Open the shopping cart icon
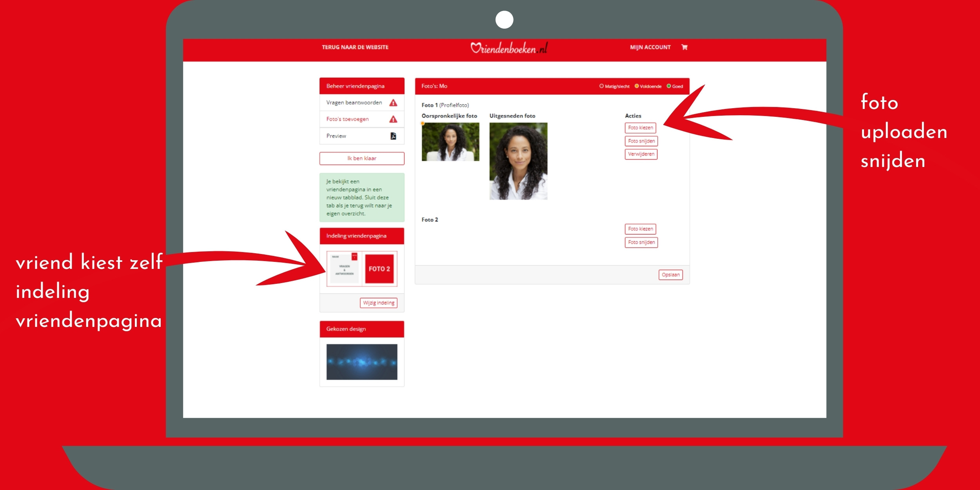 [684, 47]
